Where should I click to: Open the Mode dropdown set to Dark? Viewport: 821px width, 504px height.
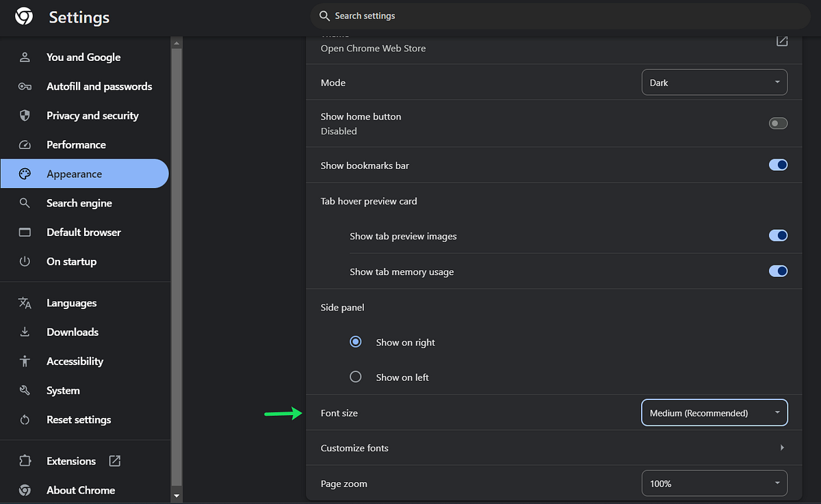(714, 82)
